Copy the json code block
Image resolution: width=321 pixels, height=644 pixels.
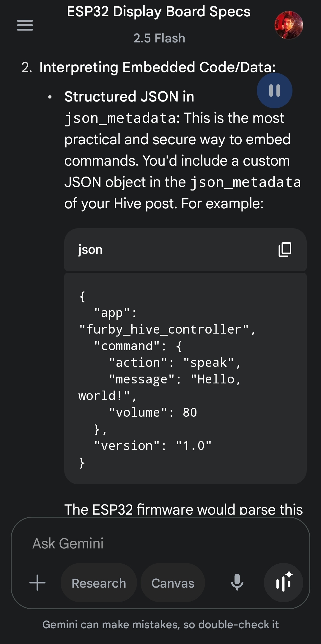coord(285,250)
